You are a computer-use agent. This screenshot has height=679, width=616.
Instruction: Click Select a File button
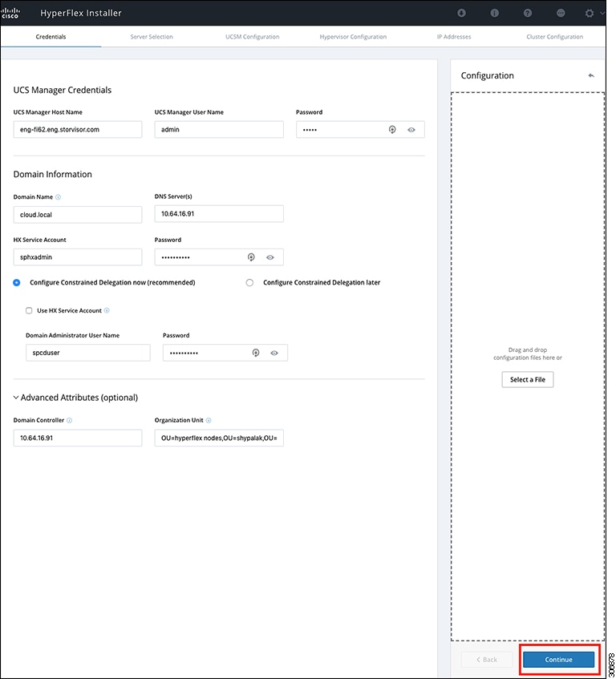(527, 380)
